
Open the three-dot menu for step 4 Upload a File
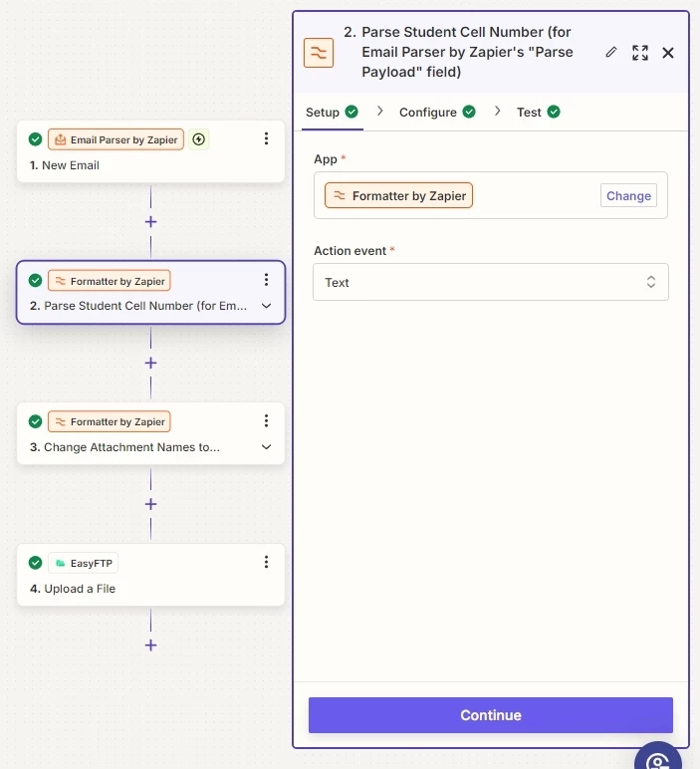pyautogui.click(x=266, y=562)
